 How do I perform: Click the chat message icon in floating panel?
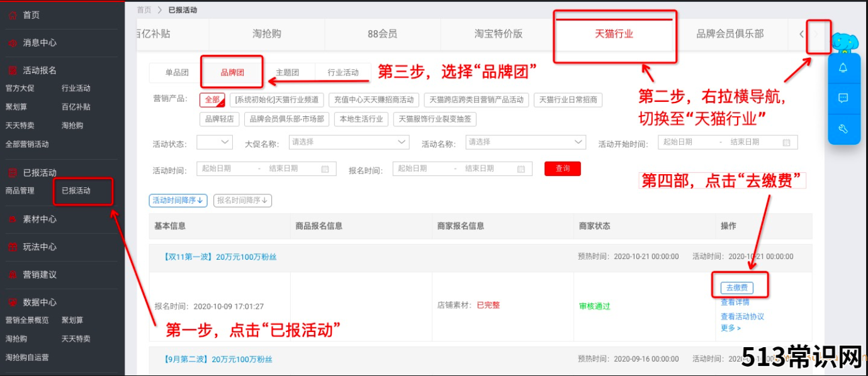(843, 98)
